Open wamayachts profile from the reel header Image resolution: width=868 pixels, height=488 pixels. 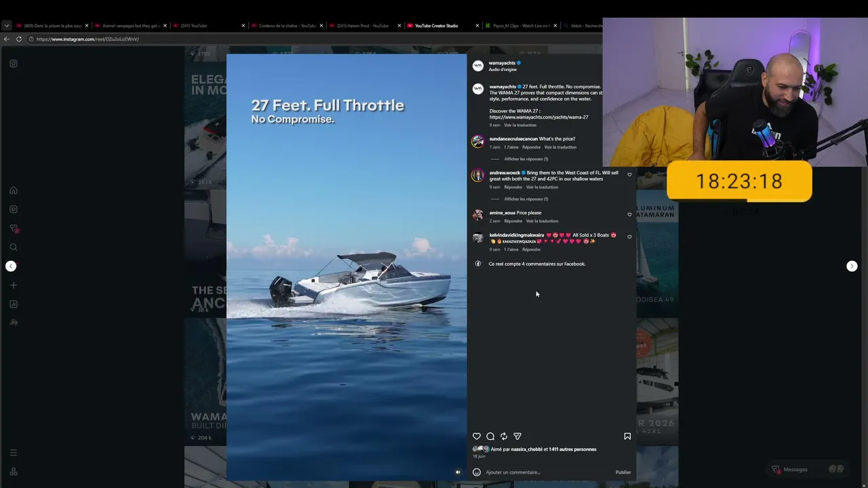pos(502,63)
